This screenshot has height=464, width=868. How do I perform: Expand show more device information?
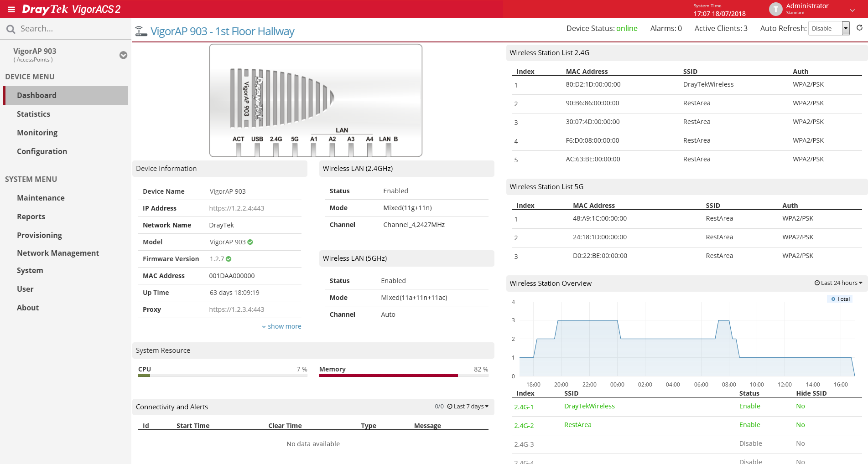(x=281, y=326)
